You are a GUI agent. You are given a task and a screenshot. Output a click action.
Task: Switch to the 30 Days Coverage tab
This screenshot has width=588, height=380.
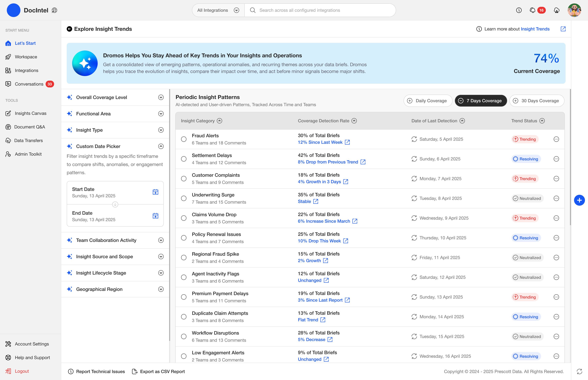point(537,101)
